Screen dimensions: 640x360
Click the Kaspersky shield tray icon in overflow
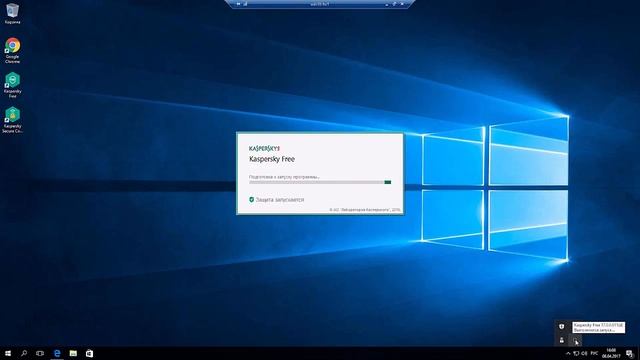(562, 327)
